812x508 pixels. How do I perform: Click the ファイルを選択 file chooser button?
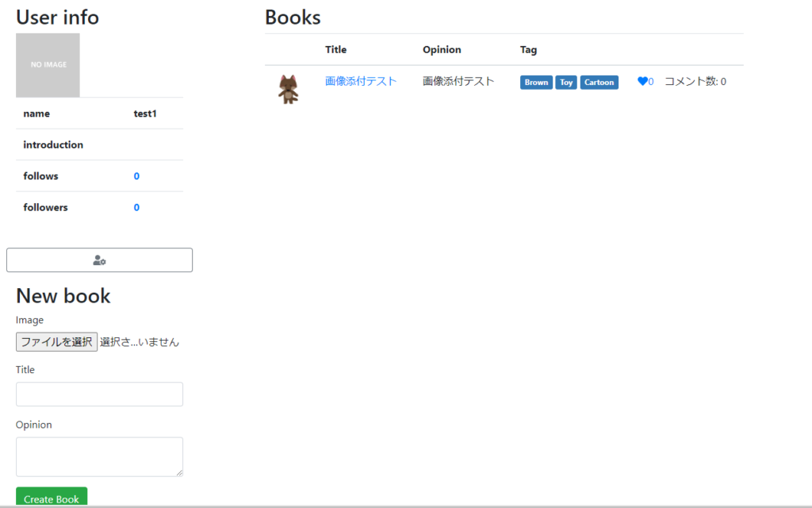pos(56,341)
